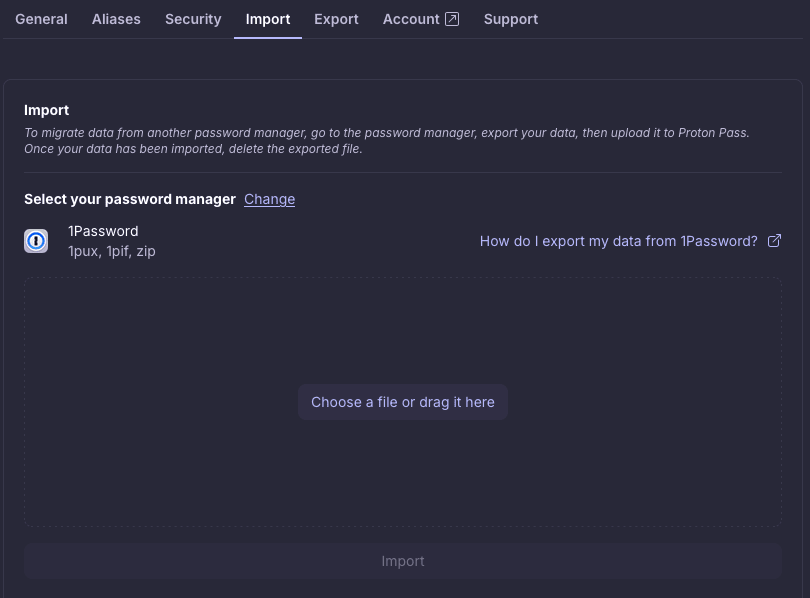Click the external-link icon beside Account
The image size is (810, 598).
pyautogui.click(x=452, y=19)
